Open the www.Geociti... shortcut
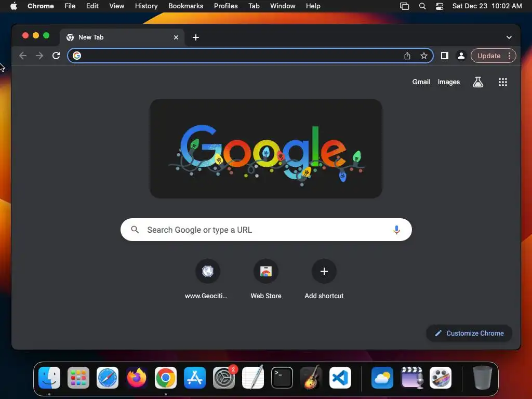The height and width of the screenshot is (399, 532). click(x=208, y=279)
